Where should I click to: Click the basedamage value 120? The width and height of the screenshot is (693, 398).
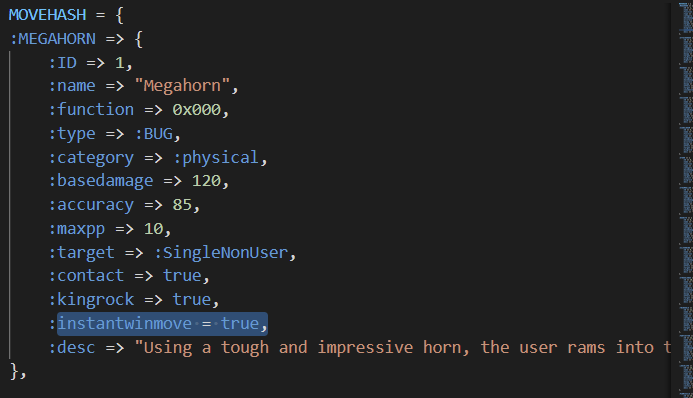[206, 181]
